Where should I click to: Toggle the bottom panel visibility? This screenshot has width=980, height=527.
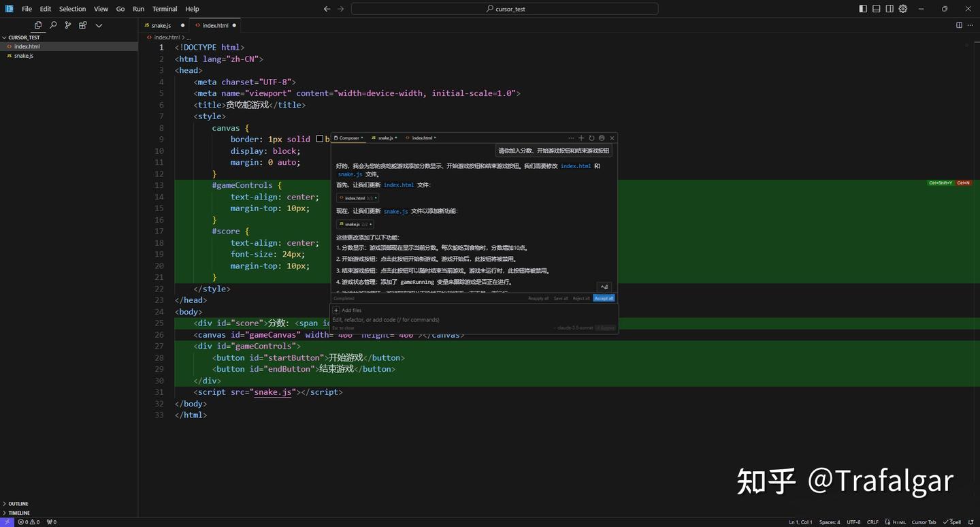point(877,9)
